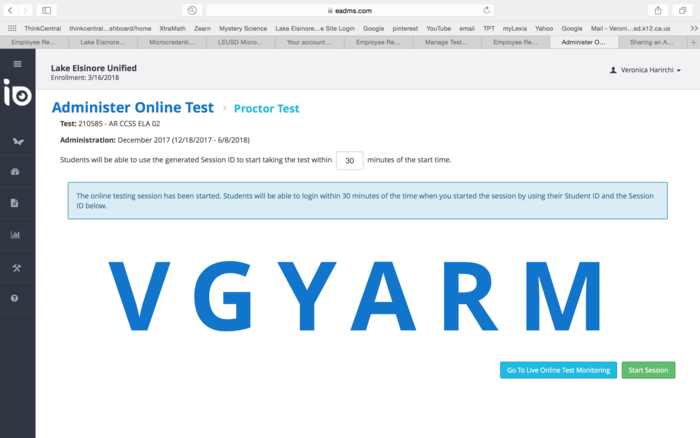Expand the Veronica Harirchi user dropdown
The height and width of the screenshot is (438, 700).
(645, 71)
